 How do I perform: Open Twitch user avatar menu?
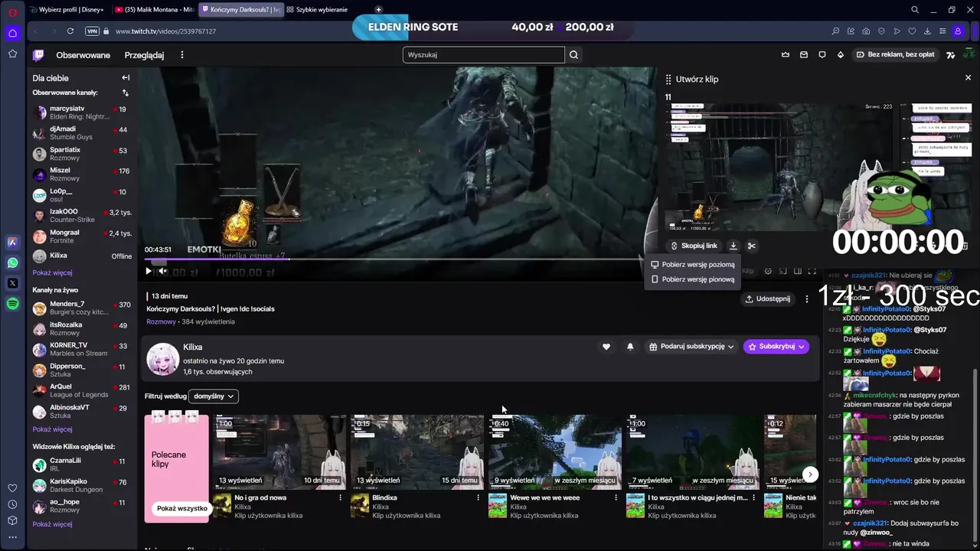[x=969, y=55]
